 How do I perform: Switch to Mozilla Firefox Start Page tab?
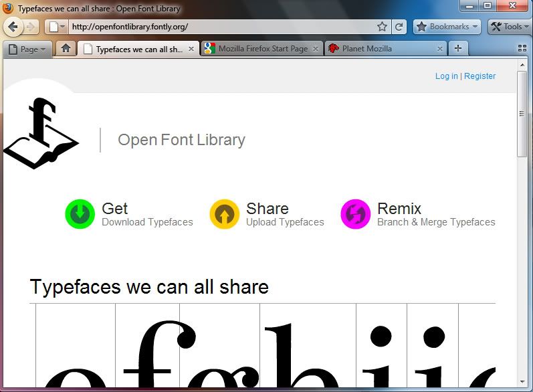(x=261, y=49)
